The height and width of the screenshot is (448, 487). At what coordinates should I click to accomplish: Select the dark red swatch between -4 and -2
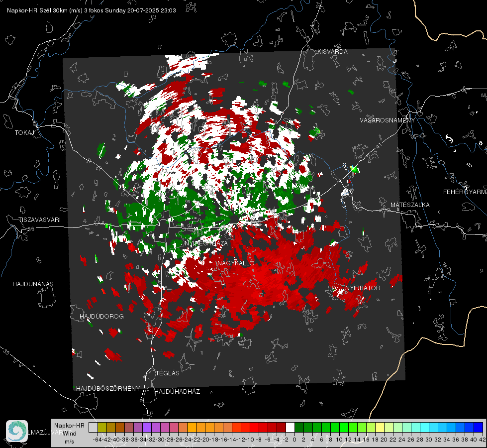tap(281, 427)
